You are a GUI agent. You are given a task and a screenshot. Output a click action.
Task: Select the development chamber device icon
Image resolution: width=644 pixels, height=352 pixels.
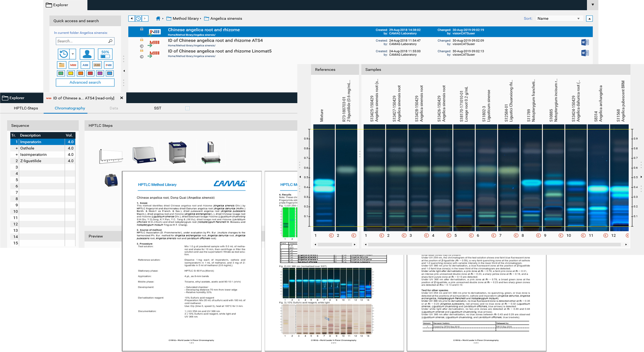[x=177, y=152]
